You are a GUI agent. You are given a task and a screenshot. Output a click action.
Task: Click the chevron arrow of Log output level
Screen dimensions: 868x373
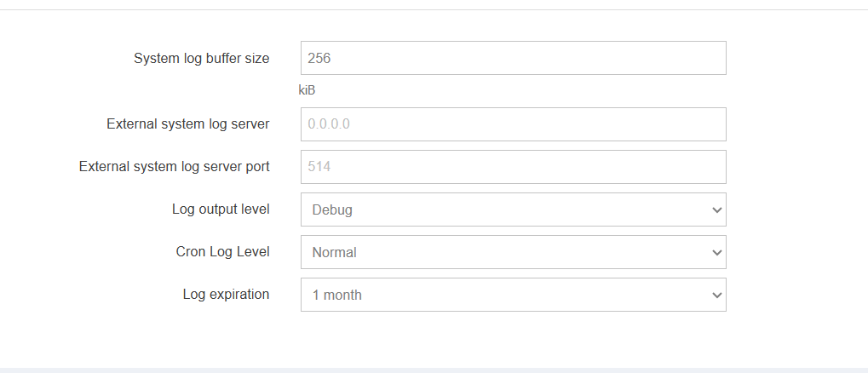716,209
